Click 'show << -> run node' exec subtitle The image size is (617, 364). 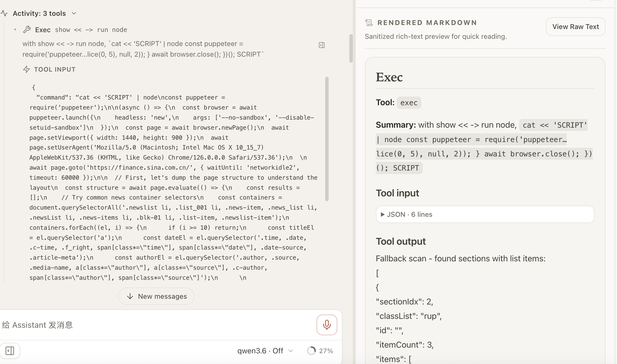tap(91, 30)
